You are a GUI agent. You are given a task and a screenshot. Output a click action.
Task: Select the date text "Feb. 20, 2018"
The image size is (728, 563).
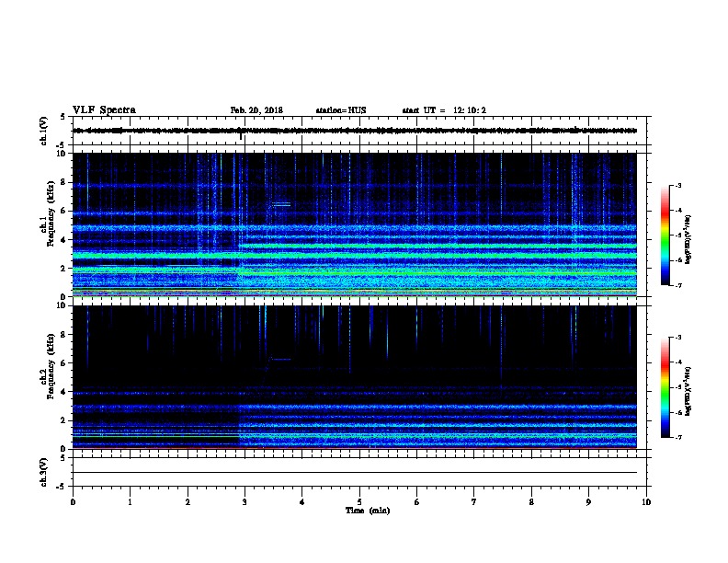click(x=256, y=110)
